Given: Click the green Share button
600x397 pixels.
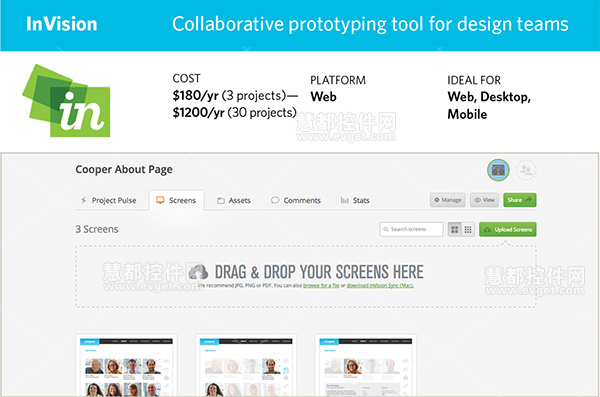Looking at the screenshot, I should click(520, 200).
